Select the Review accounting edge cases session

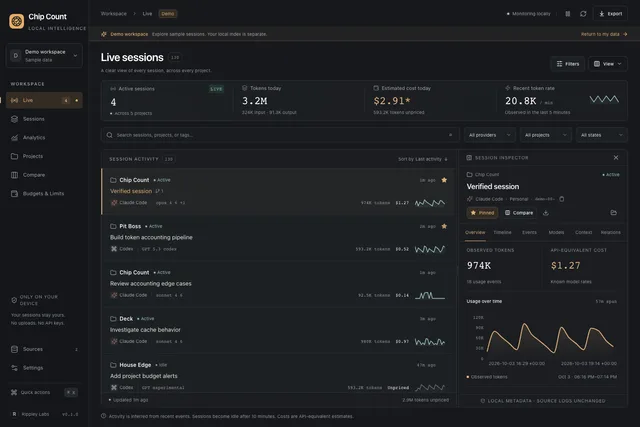278,284
